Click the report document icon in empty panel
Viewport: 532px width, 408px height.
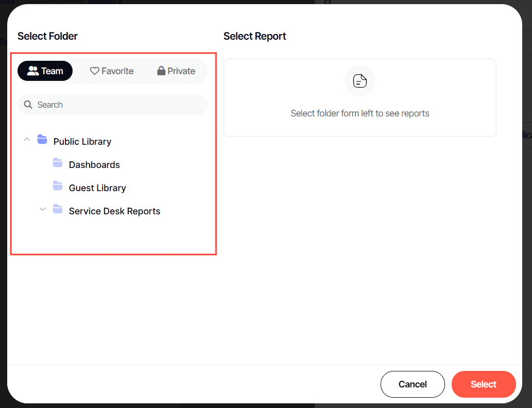tap(360, 81)
